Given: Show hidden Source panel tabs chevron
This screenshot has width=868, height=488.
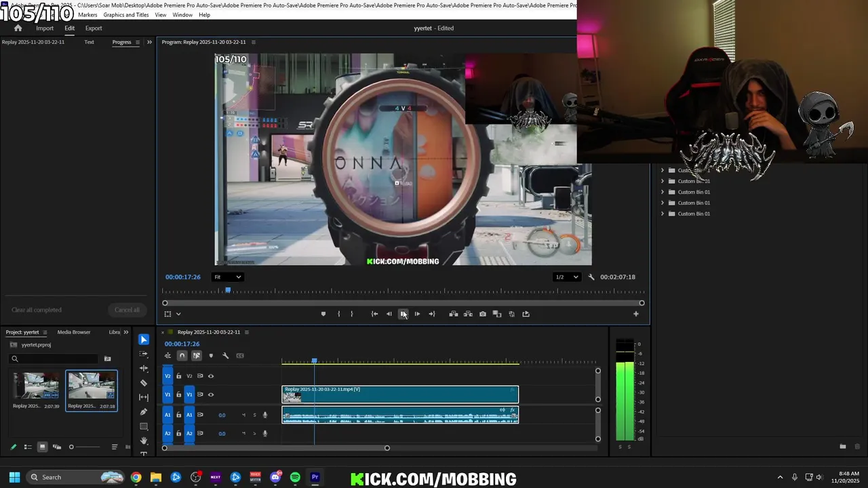Looking at the screenshot, I should (149, 42).
